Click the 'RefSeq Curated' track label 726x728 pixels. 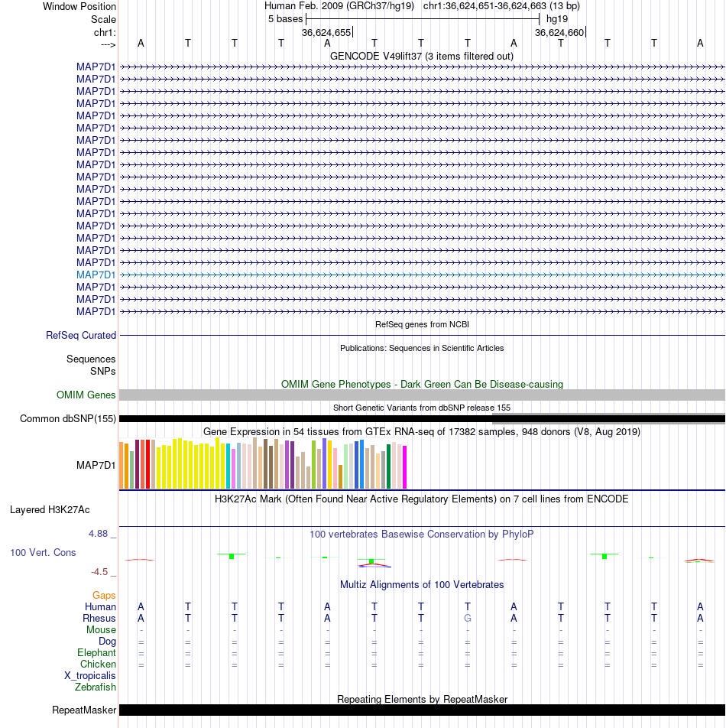pos(81,335)
